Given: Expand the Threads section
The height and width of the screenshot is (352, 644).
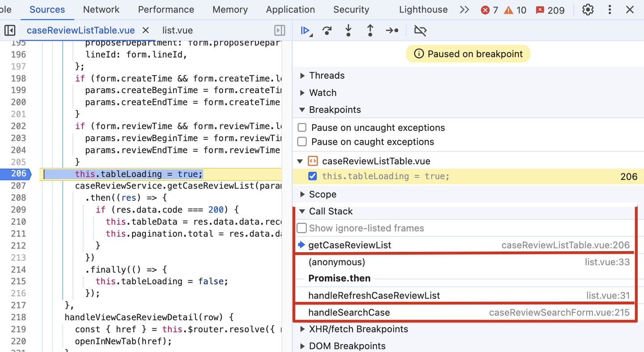Looking at the screenshot, I should pyautogui.click(x=303, y=76).
